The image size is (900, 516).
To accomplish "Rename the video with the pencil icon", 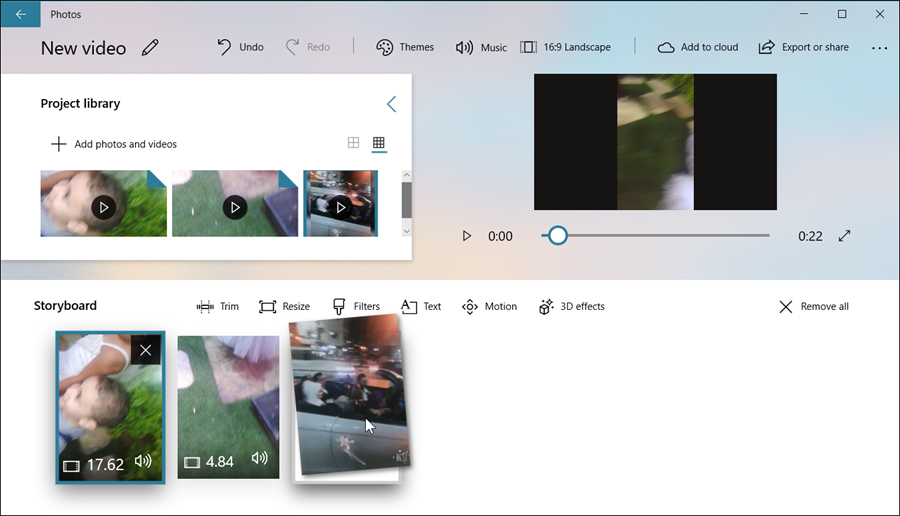I will coord(150,48).
